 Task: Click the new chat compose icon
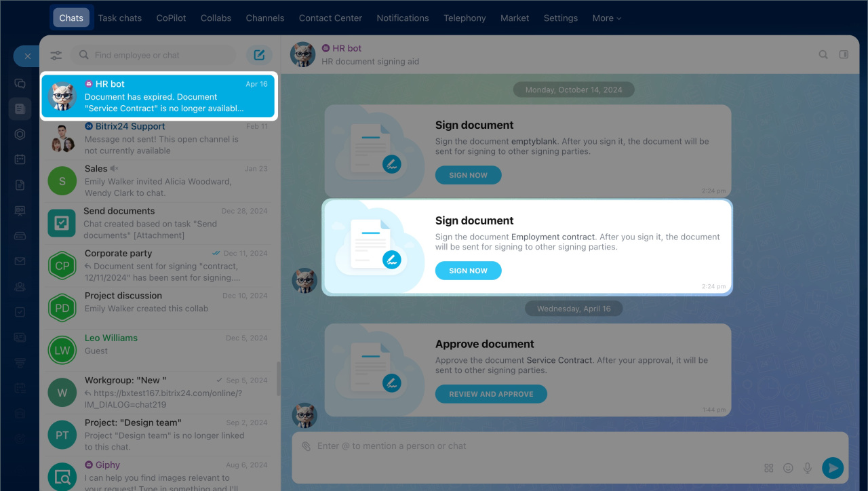tap(259, 55)
